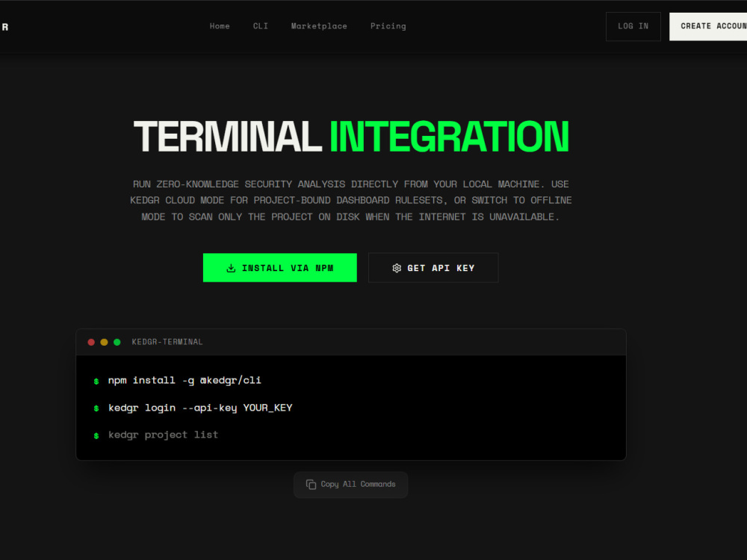Click the dollar prompt before kedgr login
This screenshot has width=747, height=560.
pyautogui.click(x=96, y=408)
